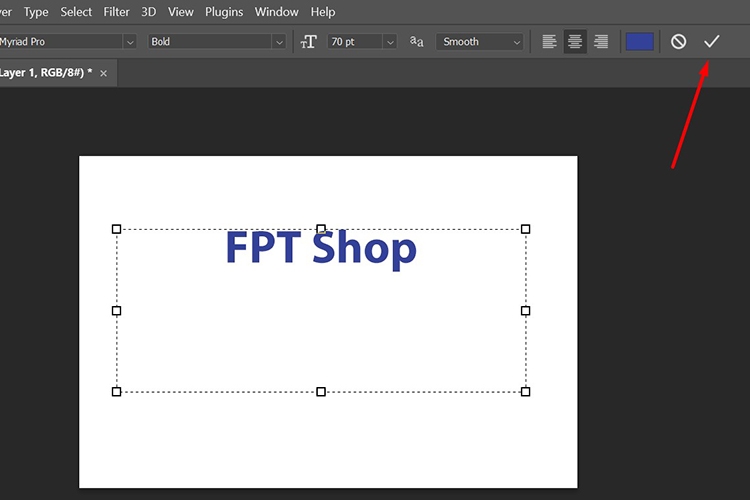The image size is (750, 500).
Task: Click the left-middle text box handle
Action: [x=116, y=311]
